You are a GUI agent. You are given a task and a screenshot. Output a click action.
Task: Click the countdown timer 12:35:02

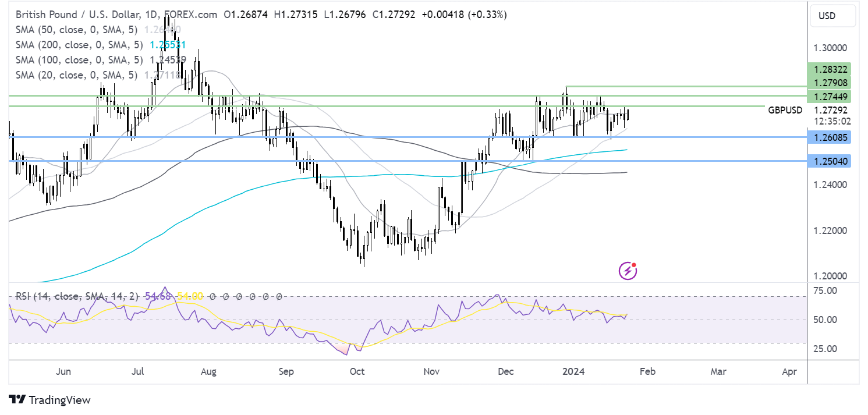click(x=831, y=121)
